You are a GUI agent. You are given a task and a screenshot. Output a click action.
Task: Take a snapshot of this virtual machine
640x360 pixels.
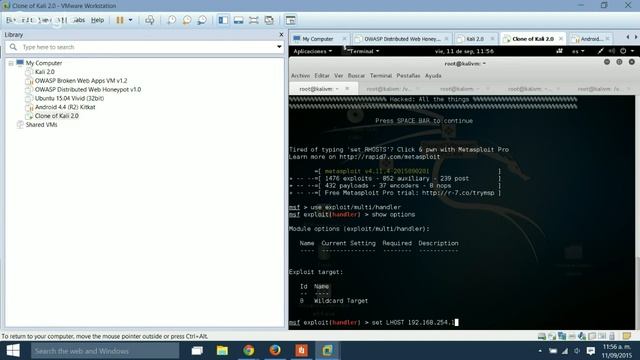click(x=171, y=20)
